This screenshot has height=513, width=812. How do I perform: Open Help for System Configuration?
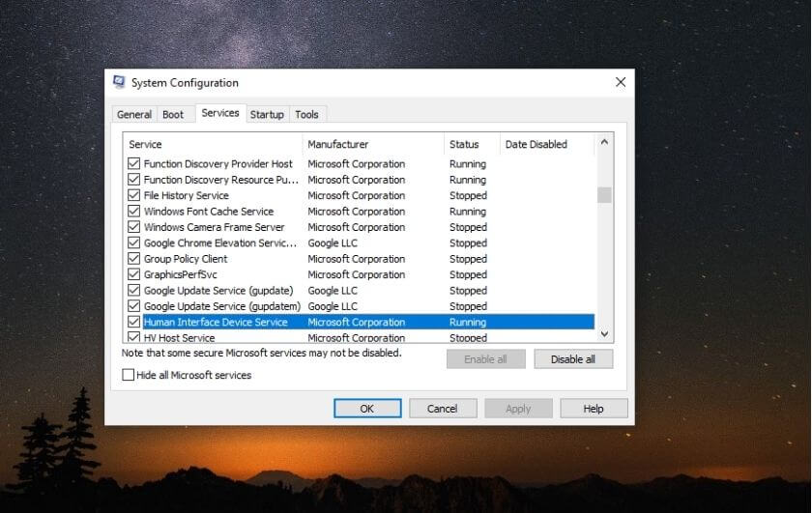tap(593, 409)
